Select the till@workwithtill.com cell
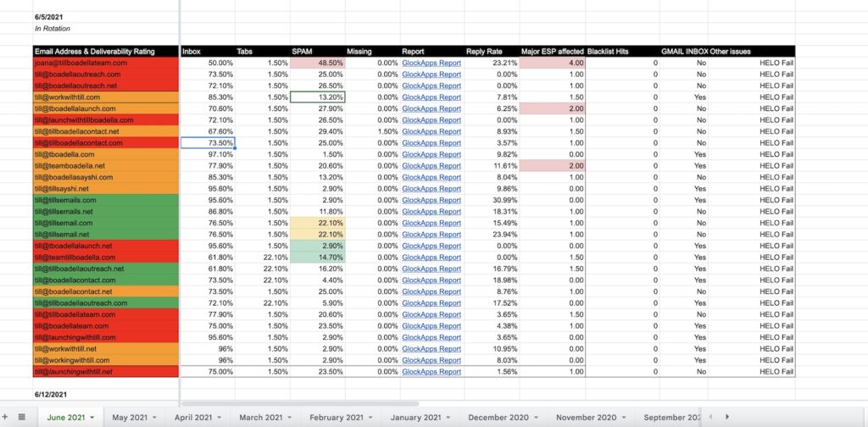The width and height of the screenshot is (868, 427). click(x=106, y=97)
